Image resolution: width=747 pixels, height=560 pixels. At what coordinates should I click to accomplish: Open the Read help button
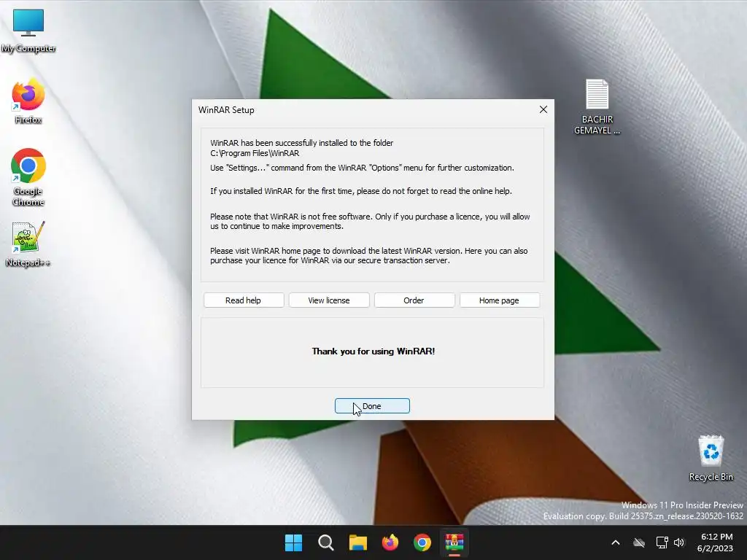(244, 300)
